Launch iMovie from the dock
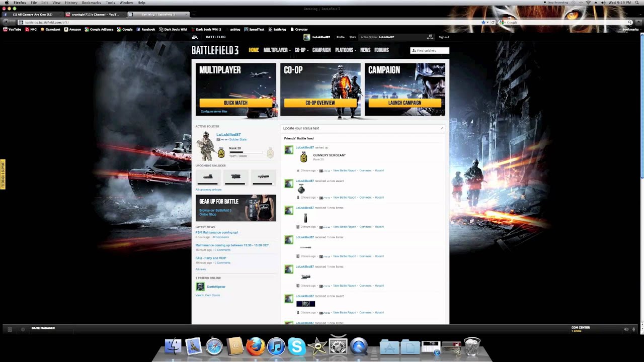Viewport: 644px width, 362px height. tap(317, 346)
